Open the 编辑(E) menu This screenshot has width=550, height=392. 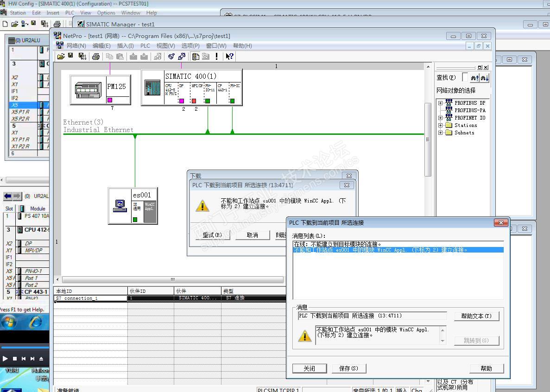coord(101,45)
